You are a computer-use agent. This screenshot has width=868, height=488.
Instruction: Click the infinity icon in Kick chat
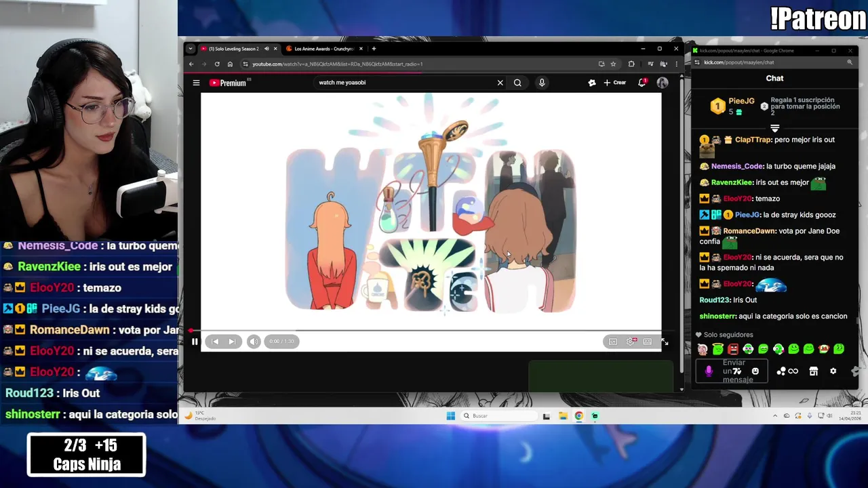pos(793,371)
